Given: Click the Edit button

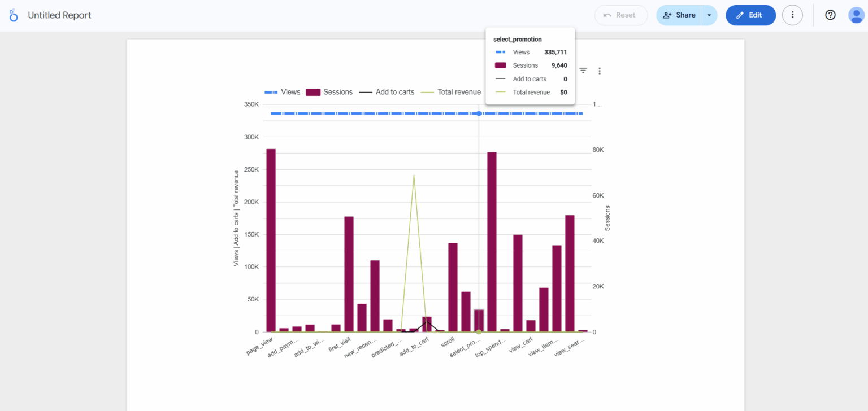Looking at the screenshot, I should (x=750, y=15).
